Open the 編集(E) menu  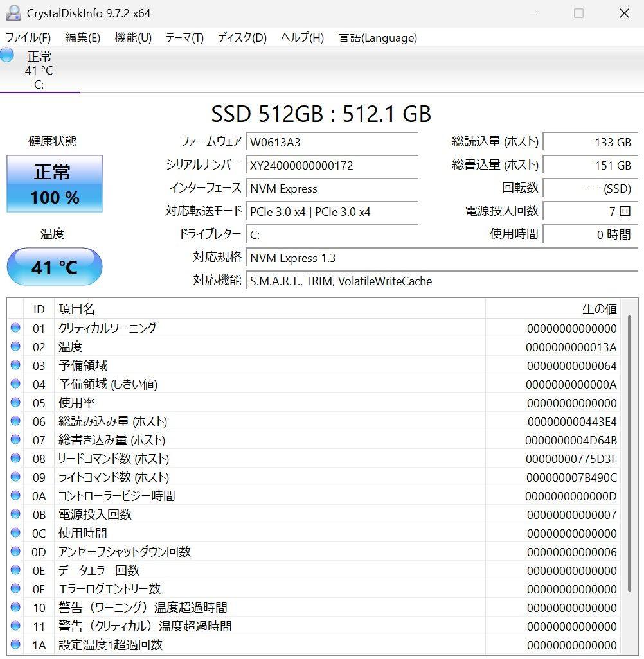pyautogui.click(x=82, y=38)
